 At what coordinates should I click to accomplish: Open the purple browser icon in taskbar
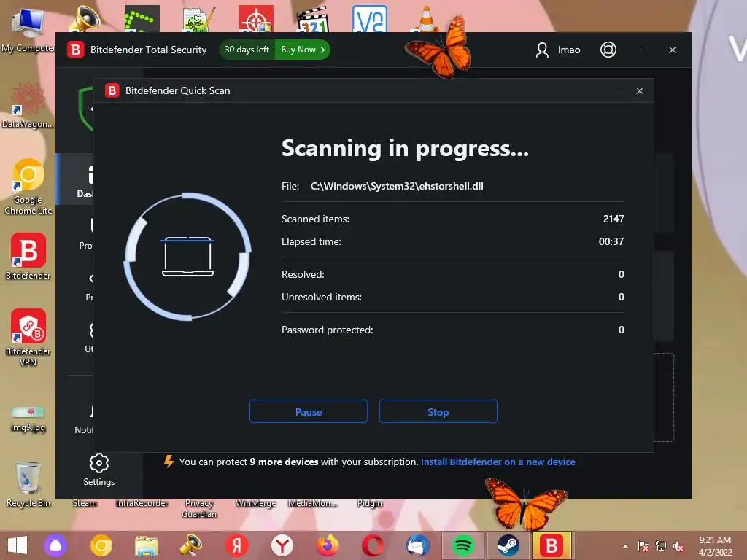[55, 545]
